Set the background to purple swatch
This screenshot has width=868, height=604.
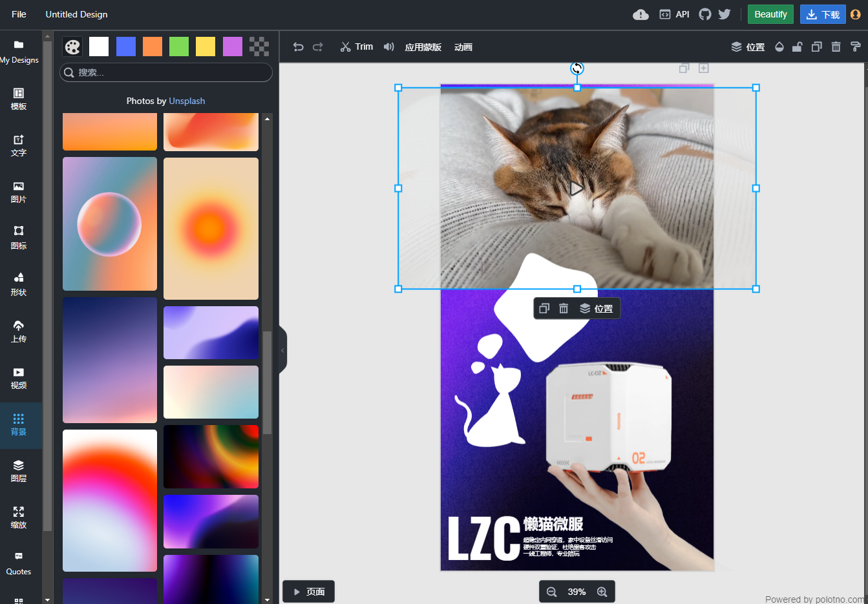(233, 47)
